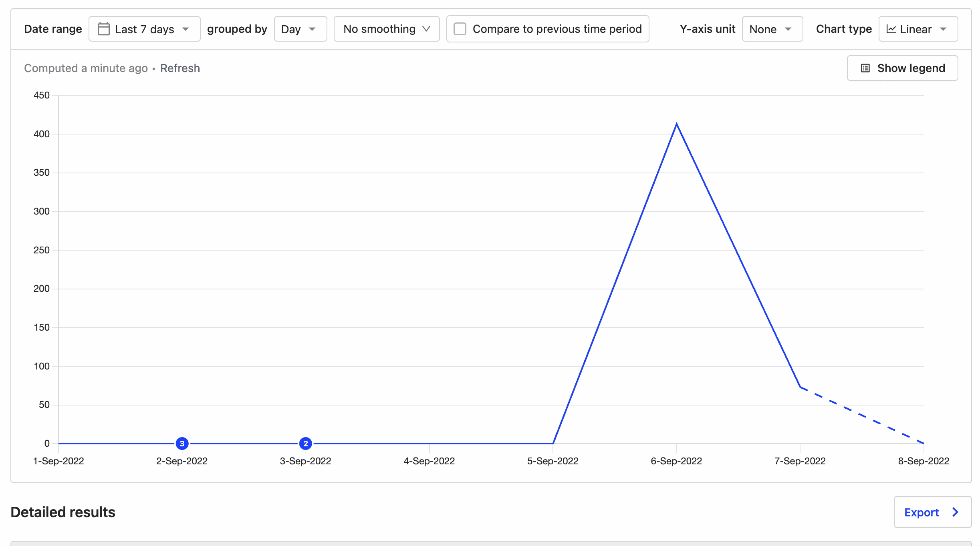Screen dimensions: 980x546
Task: Click the legend list icon
Action: pos(865,68)
